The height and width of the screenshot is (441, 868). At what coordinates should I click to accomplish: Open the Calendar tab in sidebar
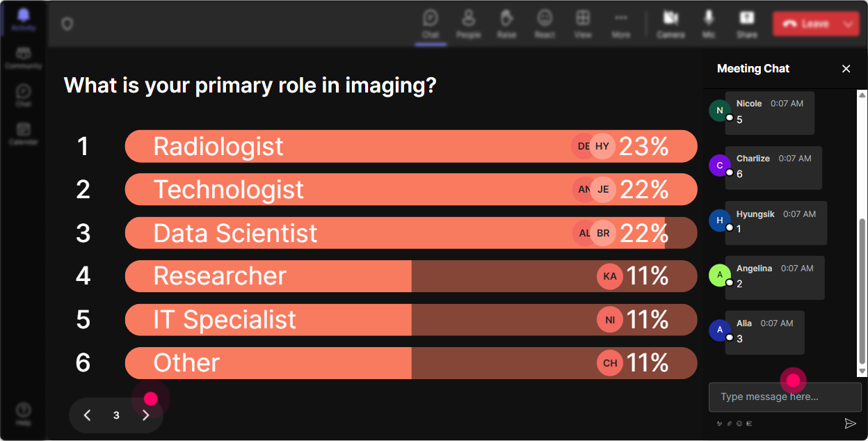click(24, 133)
